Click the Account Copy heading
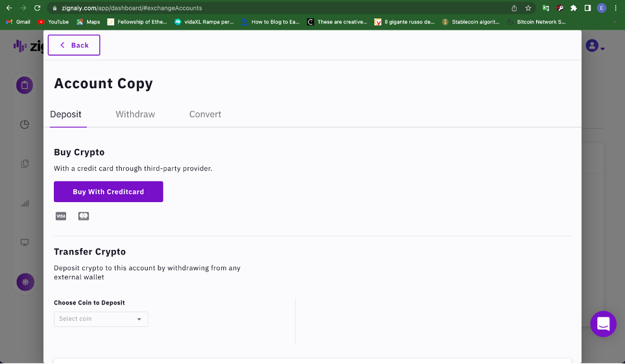Image resolution: width=625 pixels, height=364 pixels. [103, 84]
